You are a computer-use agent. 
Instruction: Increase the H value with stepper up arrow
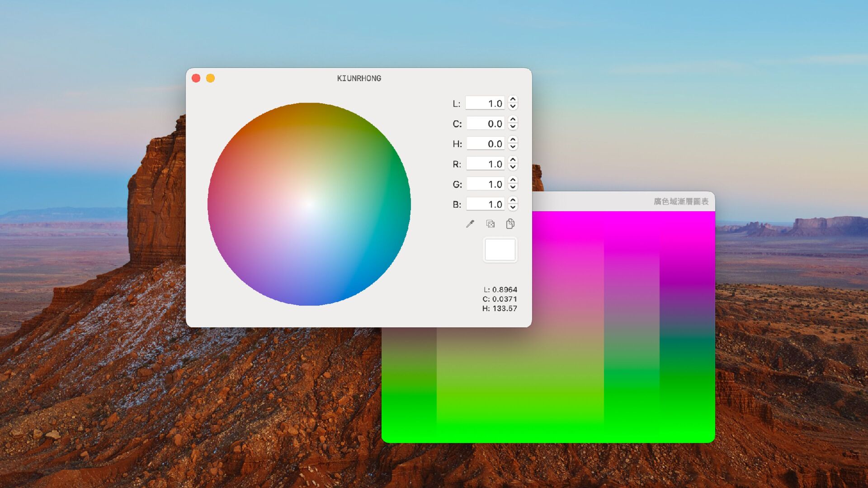[x=513, y=140]
